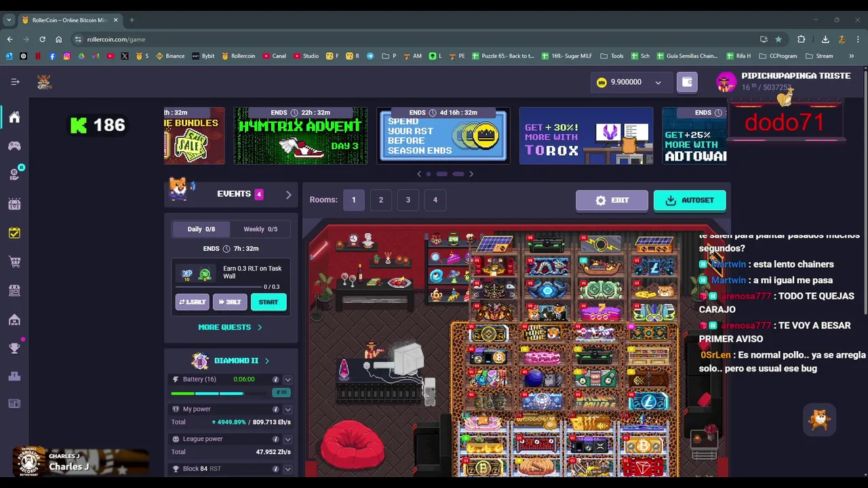The image size is (868, 488).
Task: Click the Rollercoin hamster logo in the header
Action: click(44, 82)
